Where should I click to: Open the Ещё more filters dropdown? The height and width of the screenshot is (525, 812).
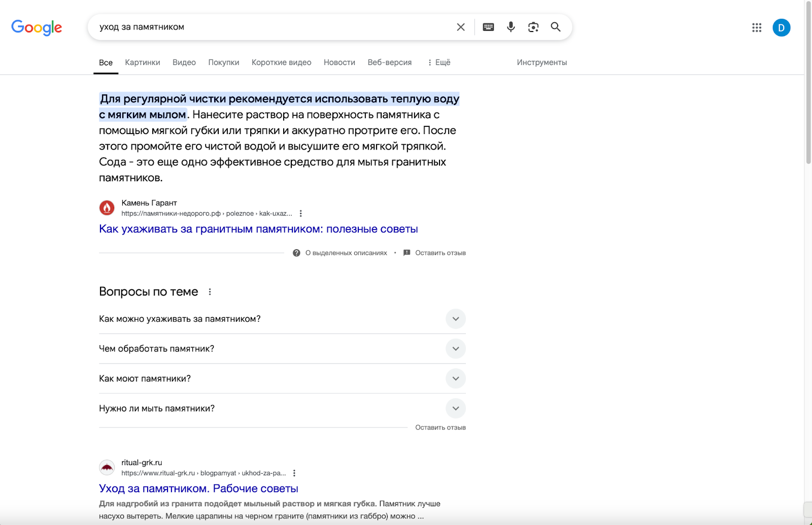point(439,62)
